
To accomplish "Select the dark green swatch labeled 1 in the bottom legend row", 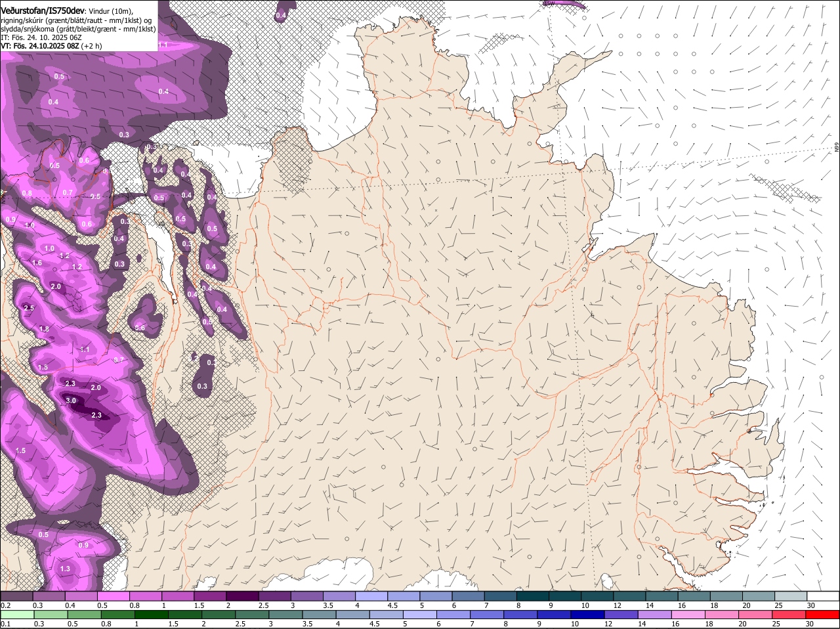I will tap(150, 615).
